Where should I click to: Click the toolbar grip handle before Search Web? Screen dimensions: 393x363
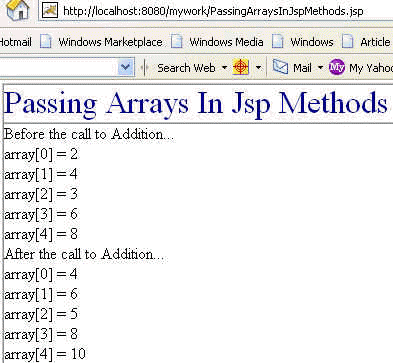145,68
